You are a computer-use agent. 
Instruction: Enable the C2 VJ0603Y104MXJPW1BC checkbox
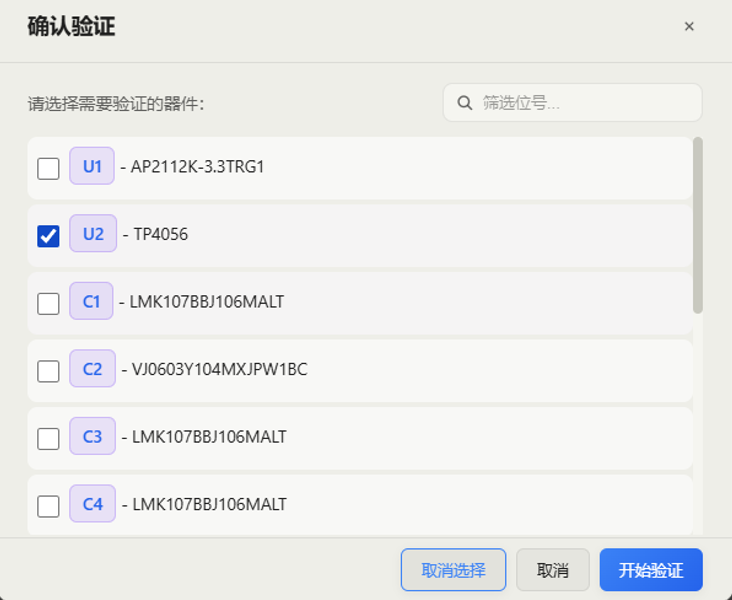pyautogui.click(x=48, y=371)
